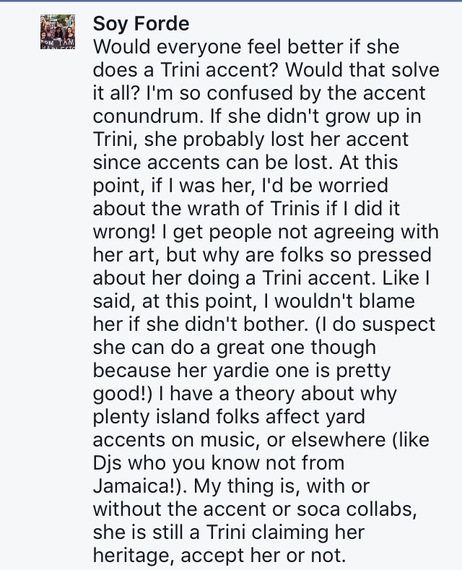The width and height of the screenshot is (462, 570).
Task: Click the phrase 'Trini claiming her'
Action: coord(285,533)
